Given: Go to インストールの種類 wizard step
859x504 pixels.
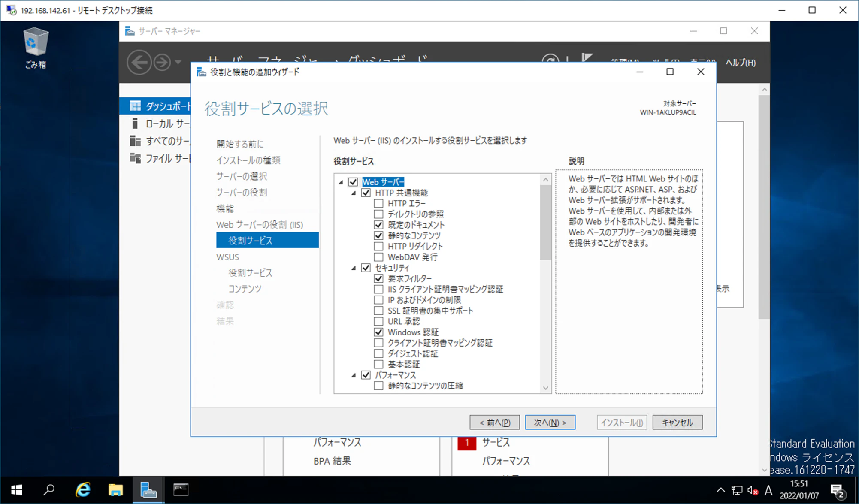Looking at the screenshot, I should 248,160.
